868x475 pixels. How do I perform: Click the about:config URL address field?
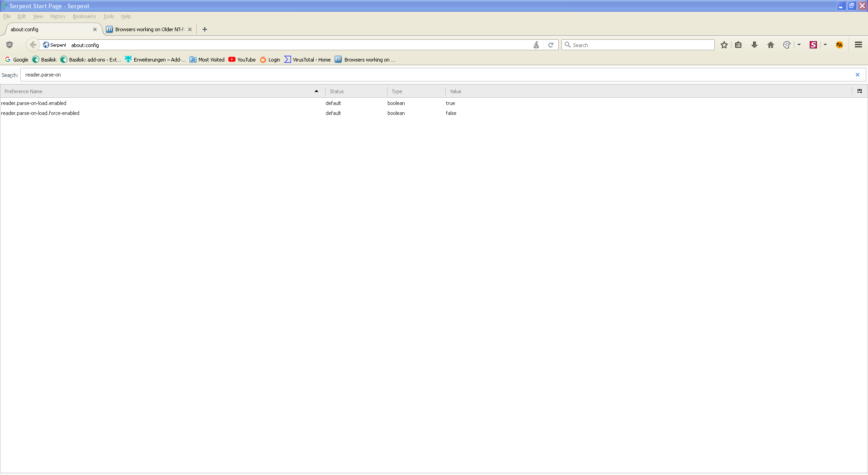tap(298, 45)
